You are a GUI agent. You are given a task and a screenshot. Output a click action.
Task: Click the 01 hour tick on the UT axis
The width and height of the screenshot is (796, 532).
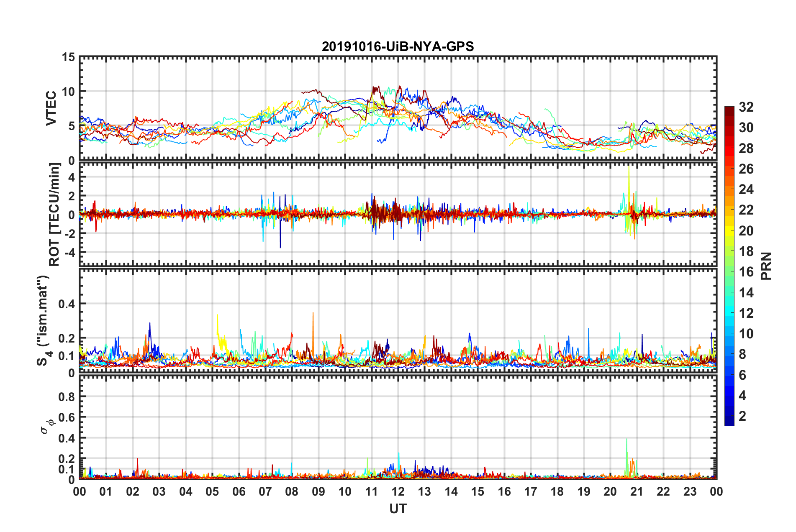coord(106,491)
